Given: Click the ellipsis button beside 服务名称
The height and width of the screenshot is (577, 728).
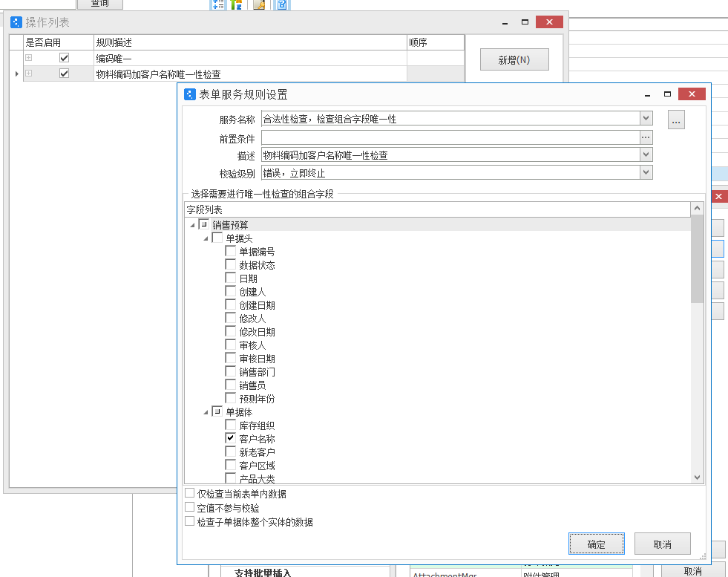Looking at the screenshot, I should point(675,120).
